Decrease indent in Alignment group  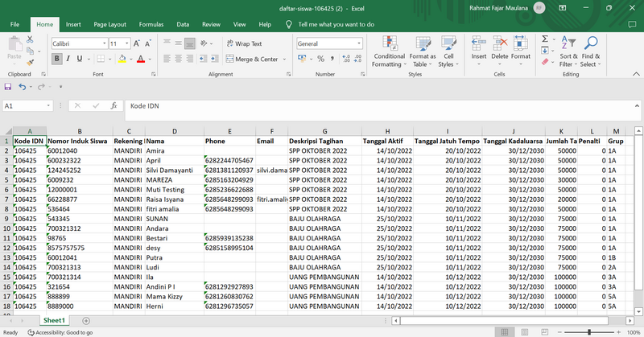tap(204, 59)
